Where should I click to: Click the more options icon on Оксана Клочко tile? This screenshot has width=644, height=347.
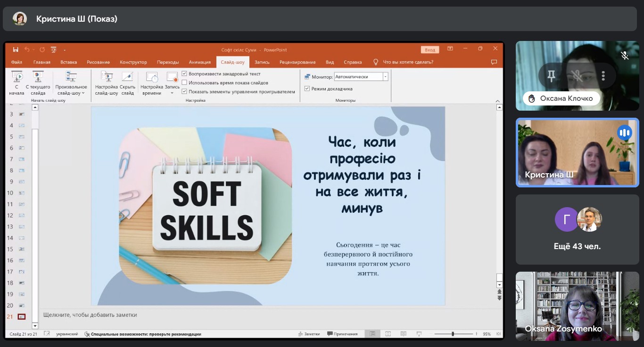tap(603, 75)
